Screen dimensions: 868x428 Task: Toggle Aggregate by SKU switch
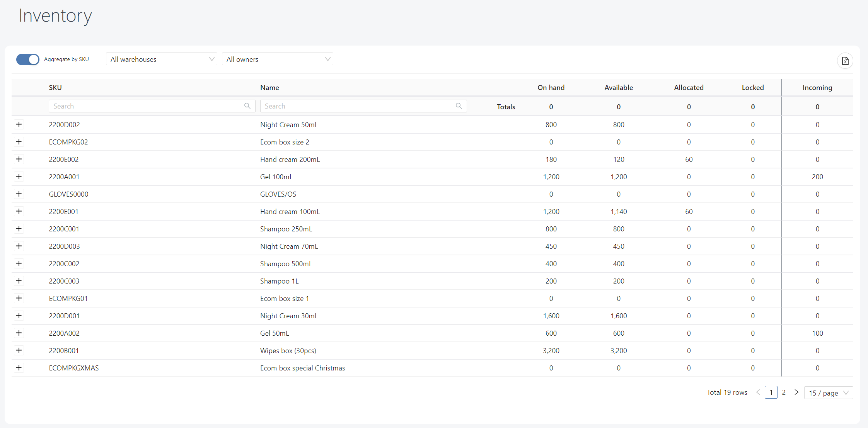pyautogui.click(x=27, y=59)
